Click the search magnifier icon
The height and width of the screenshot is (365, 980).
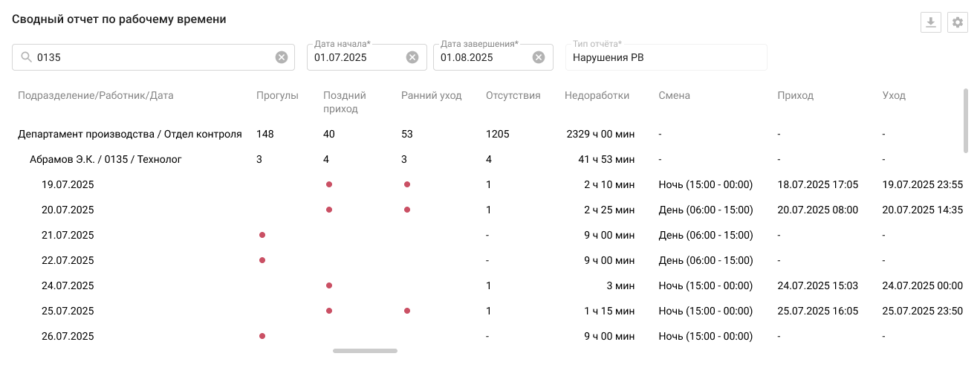(x=26, y=57)
